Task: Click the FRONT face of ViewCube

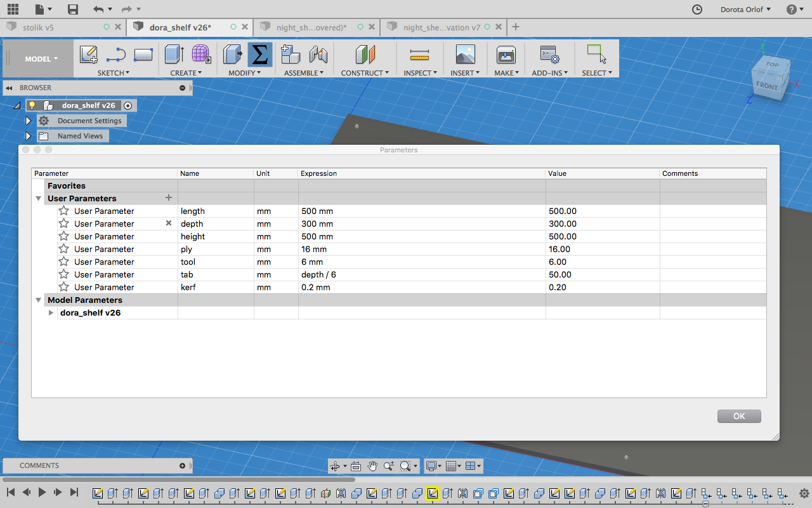Action: tap(767, 86)
